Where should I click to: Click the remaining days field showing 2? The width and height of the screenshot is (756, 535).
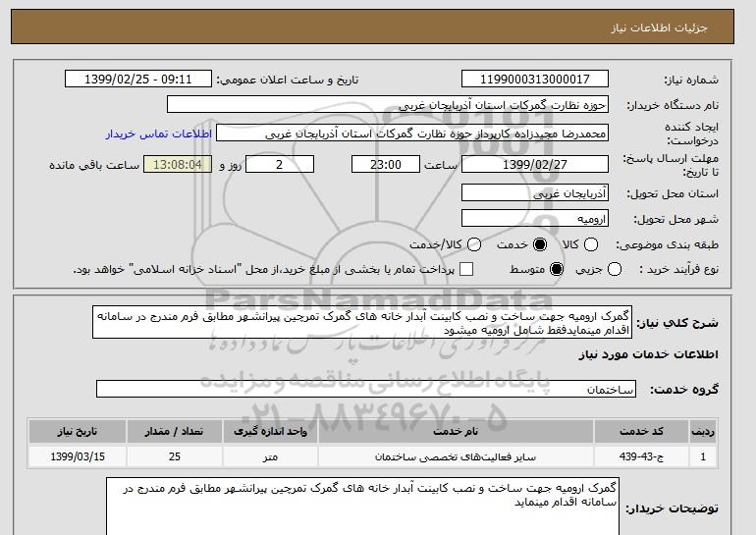pos(280,164)
